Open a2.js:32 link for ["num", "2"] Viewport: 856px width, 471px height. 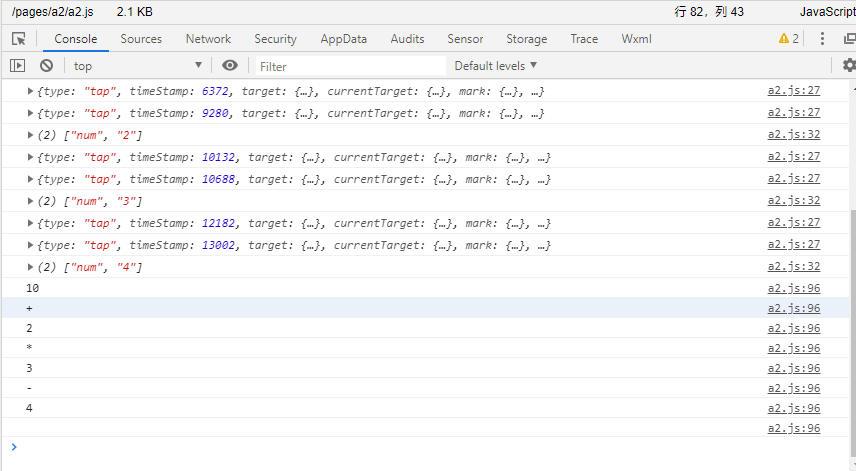coord(794,134)
